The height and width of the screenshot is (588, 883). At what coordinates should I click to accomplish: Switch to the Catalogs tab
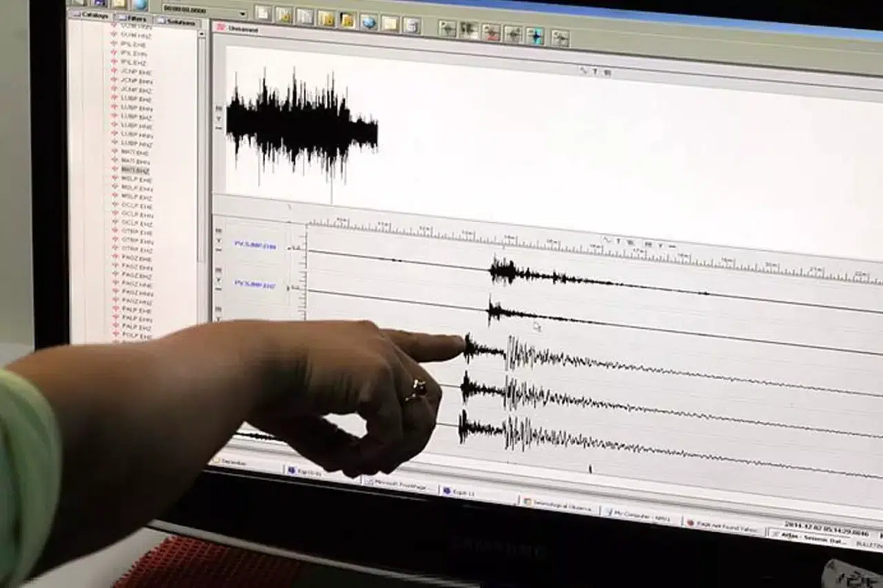tap(94, 14)
